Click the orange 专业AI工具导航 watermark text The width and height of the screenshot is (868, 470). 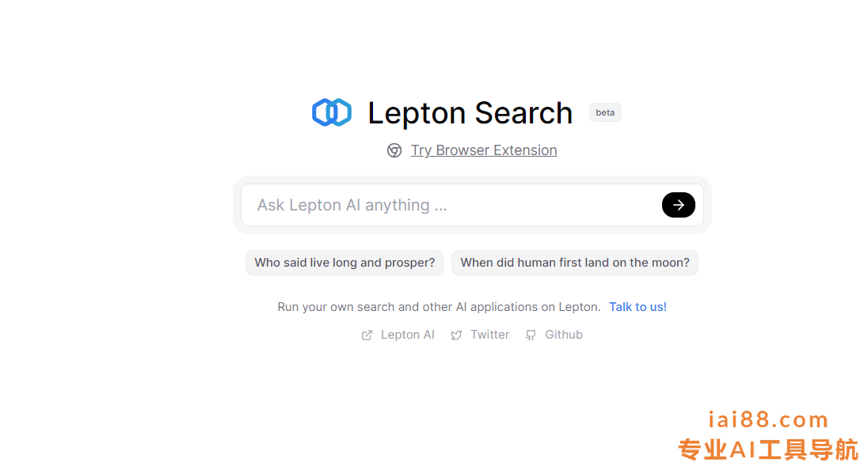(768, 449)
